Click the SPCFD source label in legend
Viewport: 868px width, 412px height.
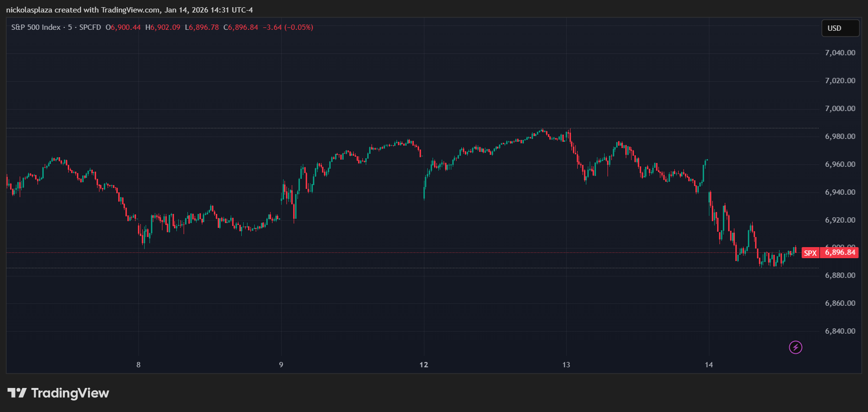click(90, 27)
